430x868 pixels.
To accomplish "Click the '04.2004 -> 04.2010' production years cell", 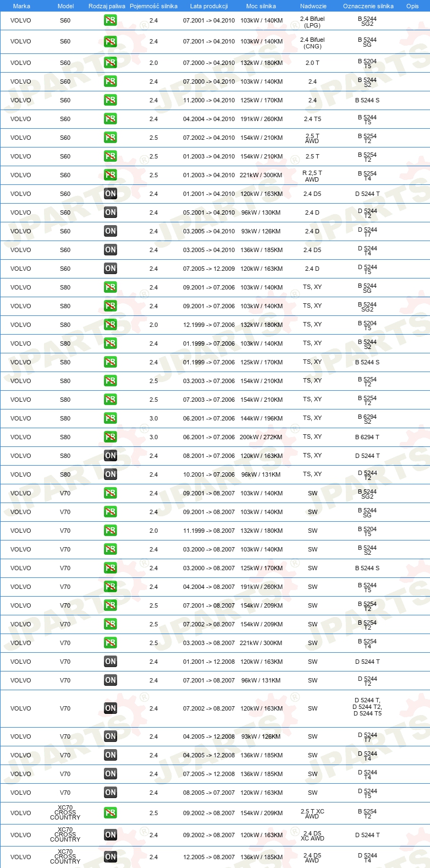I will pos(209,119).
